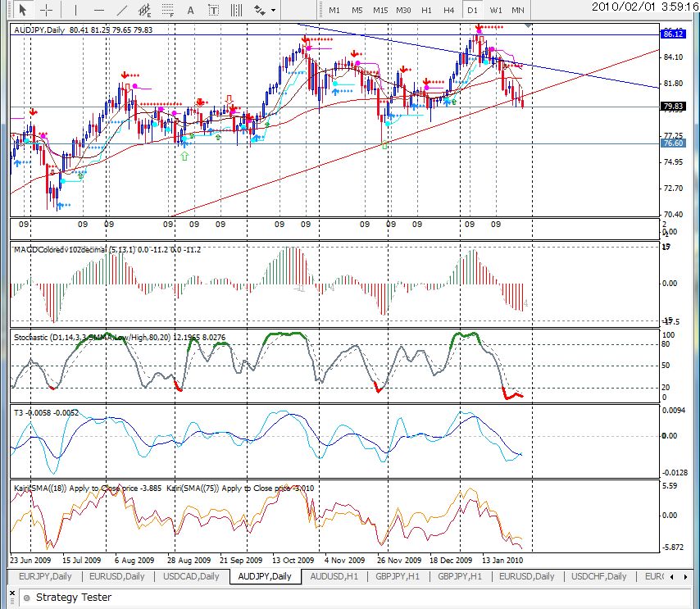This screenshot has width=700, height=609.
Task: Click the 70.40 price scale value
Action: (x=673, y=214)
